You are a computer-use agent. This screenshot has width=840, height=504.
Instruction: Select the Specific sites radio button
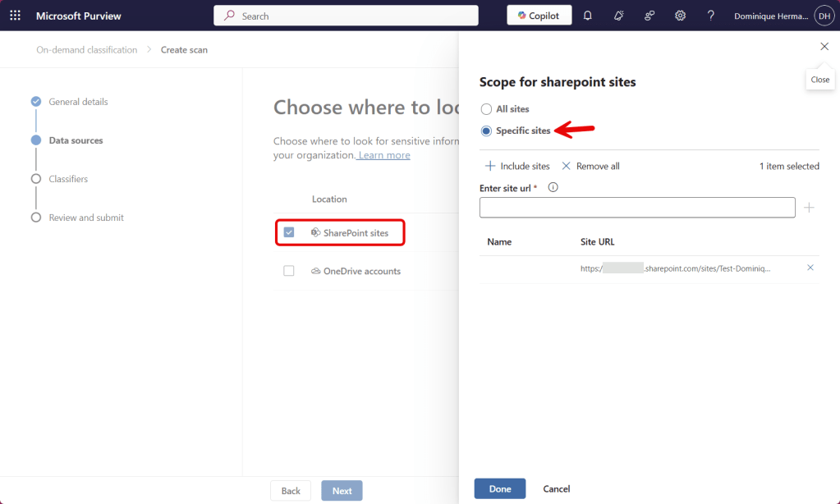tap(485, 131)
